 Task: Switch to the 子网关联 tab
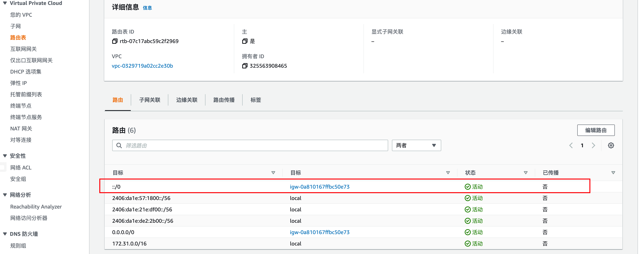coord(150,100)
